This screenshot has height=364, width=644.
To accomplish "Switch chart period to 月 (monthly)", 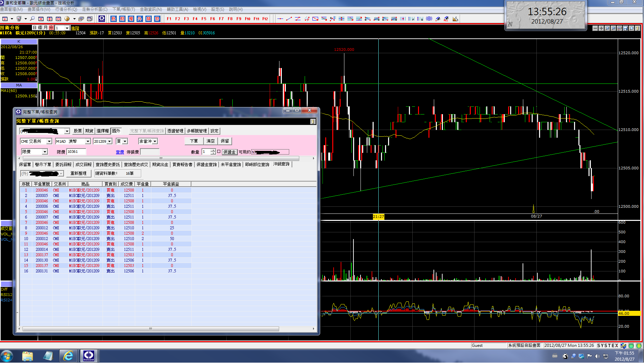I will pos(45,28).
